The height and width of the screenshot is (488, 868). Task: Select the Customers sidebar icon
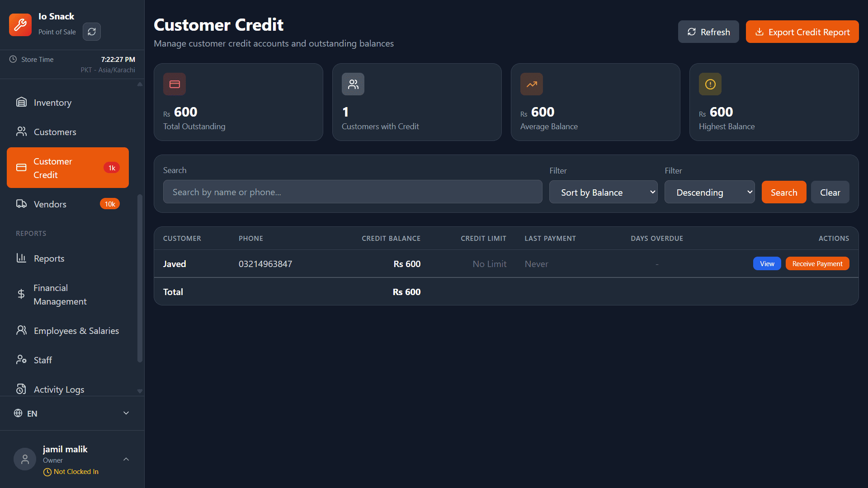pyautogui.click(x=22, y=131)
